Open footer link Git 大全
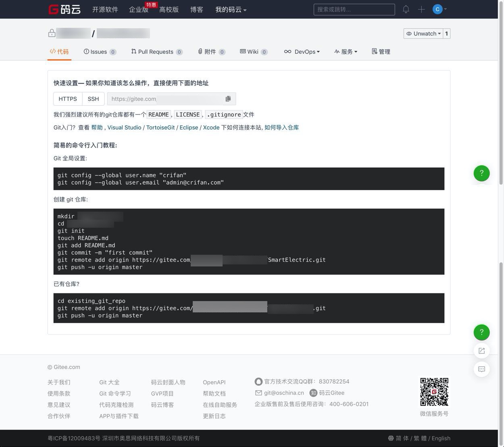This screenshot has height=447, width=504. [x=109, y=382]
